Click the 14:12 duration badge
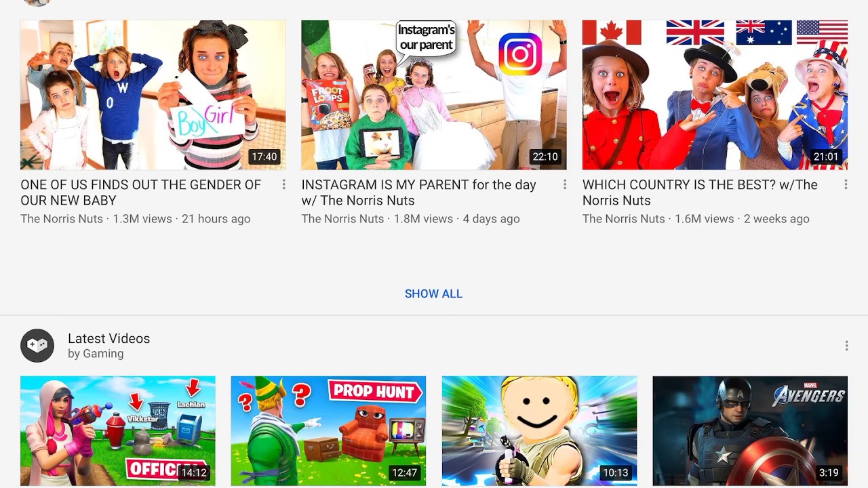The height and width of the screenshot is (488, 868). pyautogui.click(x=194, y=472)
